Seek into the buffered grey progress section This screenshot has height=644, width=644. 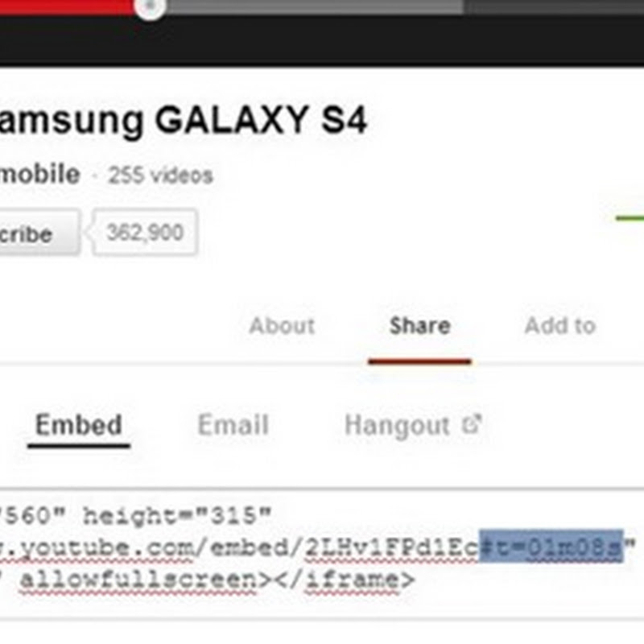click(x=314, y=6)
